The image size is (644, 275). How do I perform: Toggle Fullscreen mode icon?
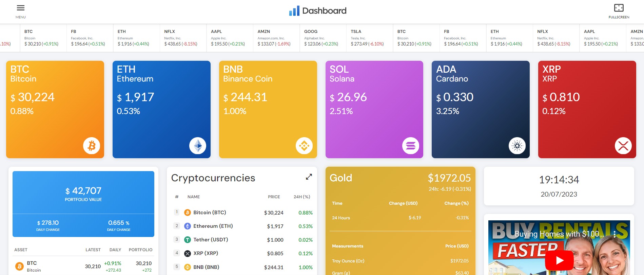(x=619, y=8)
